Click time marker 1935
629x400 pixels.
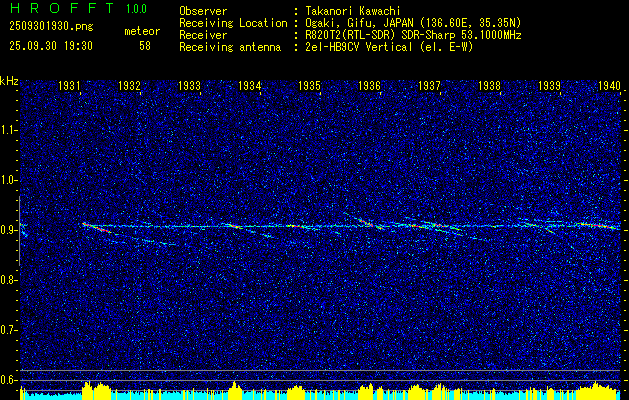[309, 85]
